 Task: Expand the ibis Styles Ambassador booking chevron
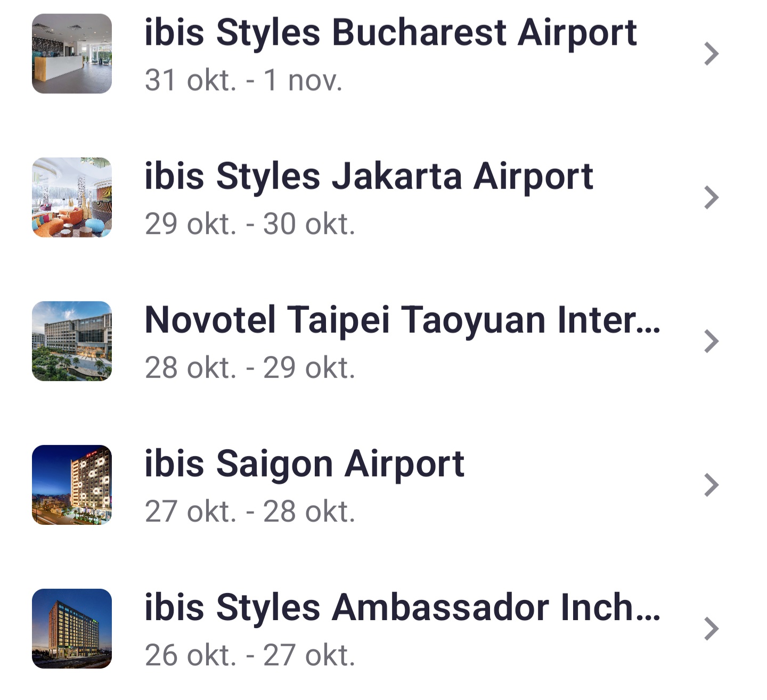pyautogui.click(x=711, y=629)
